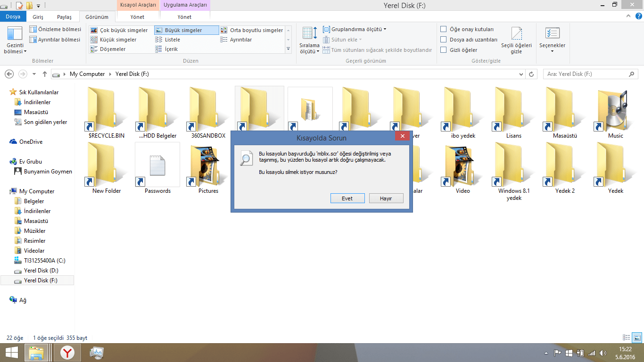Open Son gidilen yerler in navigation pane
Image resolution: width=644 pixels, height=362 pixels.
[x=45, y=122]
